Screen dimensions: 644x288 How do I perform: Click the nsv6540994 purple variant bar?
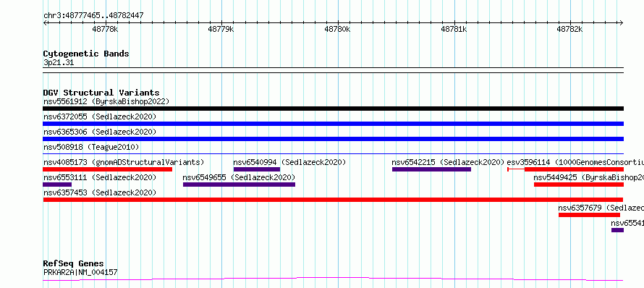[x=257, y=169]
